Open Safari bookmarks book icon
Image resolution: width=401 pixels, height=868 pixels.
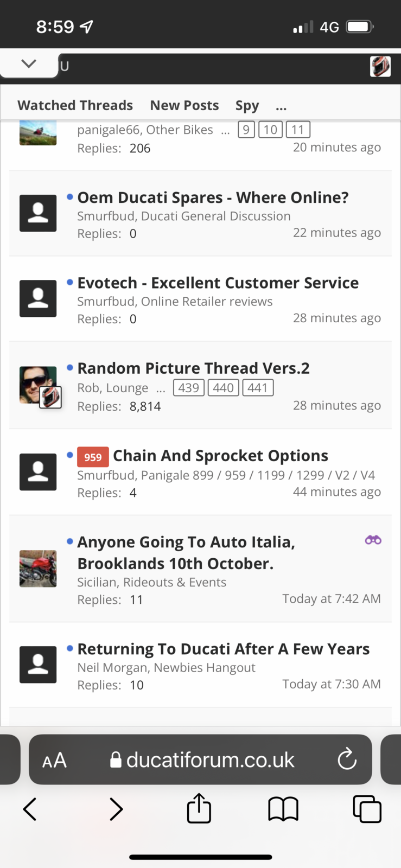pos(283,809)
